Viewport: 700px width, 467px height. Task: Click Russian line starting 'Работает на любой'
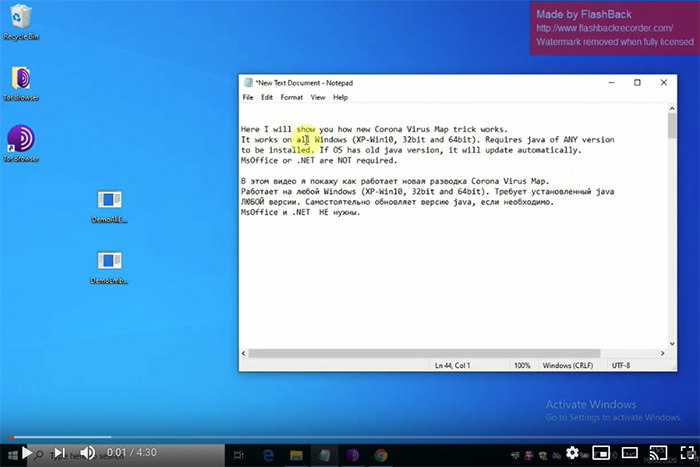(427, 192)
